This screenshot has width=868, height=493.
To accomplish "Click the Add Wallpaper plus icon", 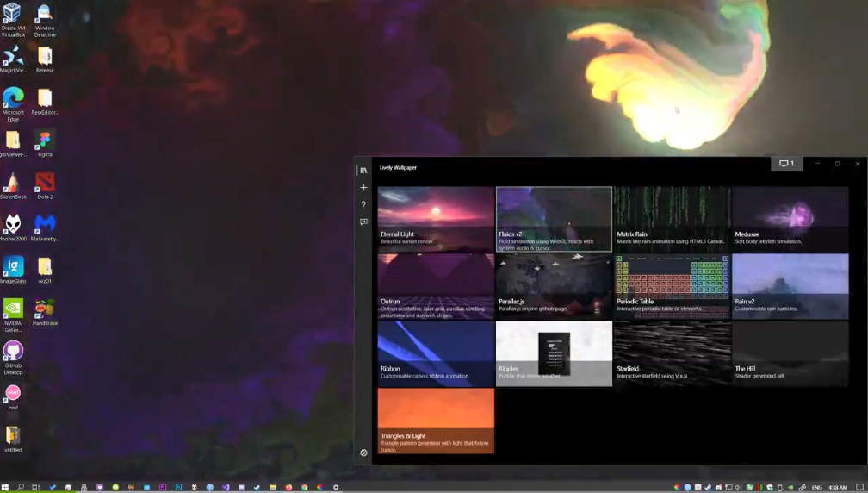I will [x=363, y=188].
